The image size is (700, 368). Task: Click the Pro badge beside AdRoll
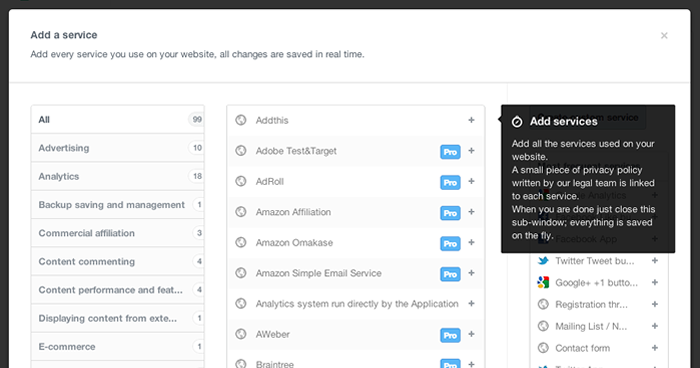(450, 182)
